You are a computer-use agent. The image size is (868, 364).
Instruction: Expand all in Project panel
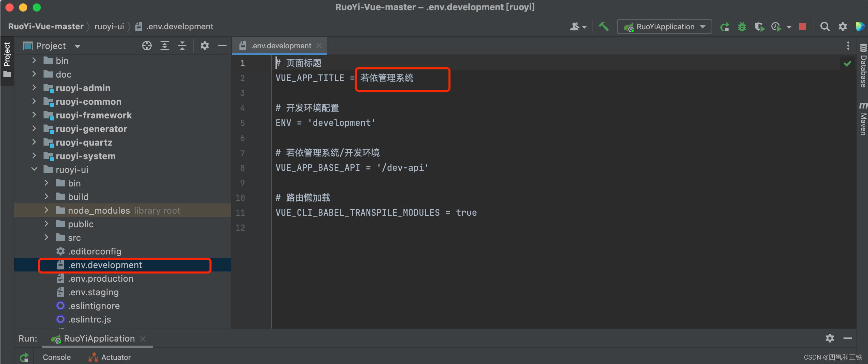click(165, 46)
